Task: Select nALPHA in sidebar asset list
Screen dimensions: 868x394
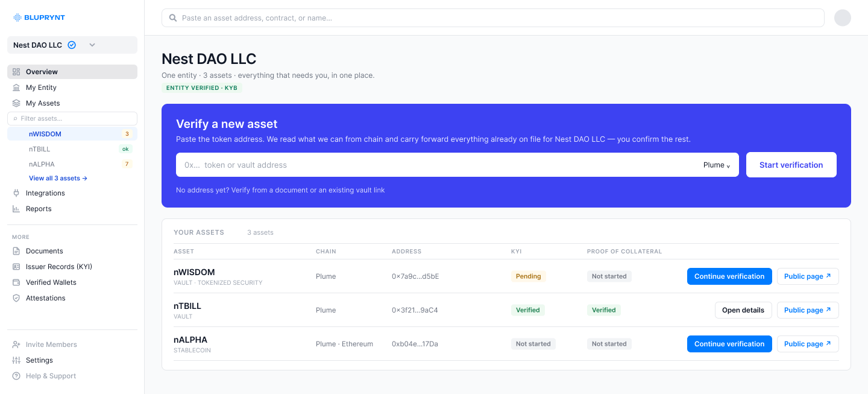Action: pos(72,164)
